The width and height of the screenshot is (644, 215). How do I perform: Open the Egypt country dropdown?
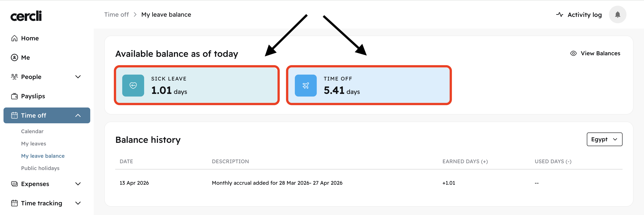click(x=604, y=139)
